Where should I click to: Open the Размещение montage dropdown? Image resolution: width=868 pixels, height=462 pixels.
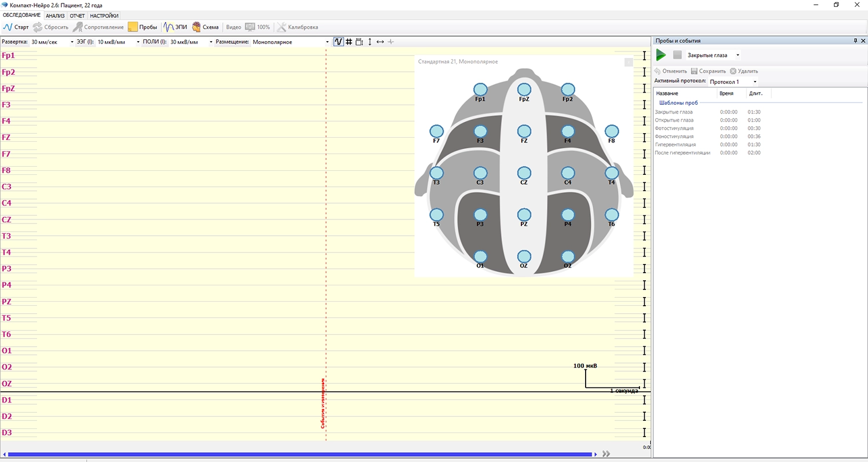click(327, 42)
